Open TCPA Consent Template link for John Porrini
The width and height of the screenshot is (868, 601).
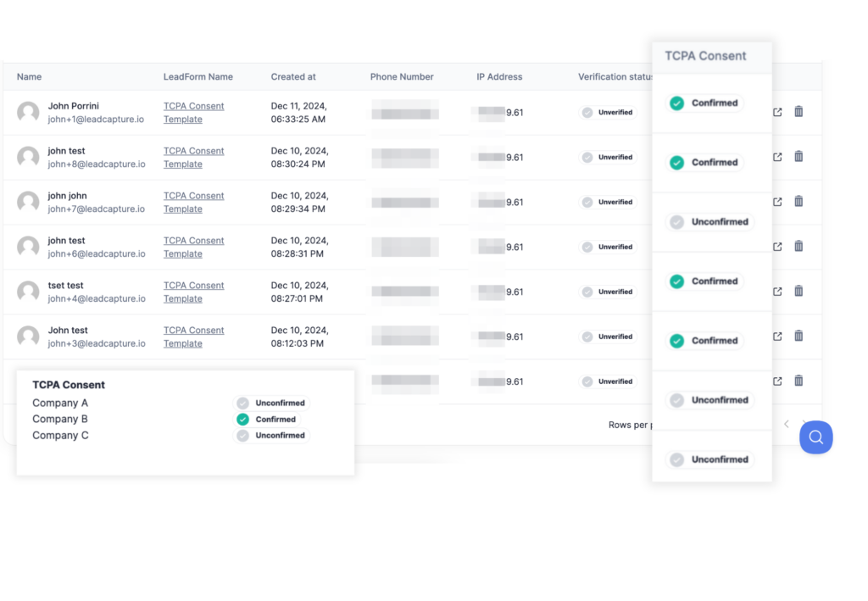193,113
